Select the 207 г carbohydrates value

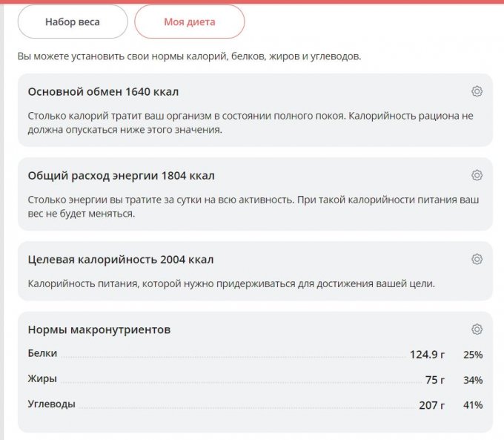point(431,405)
